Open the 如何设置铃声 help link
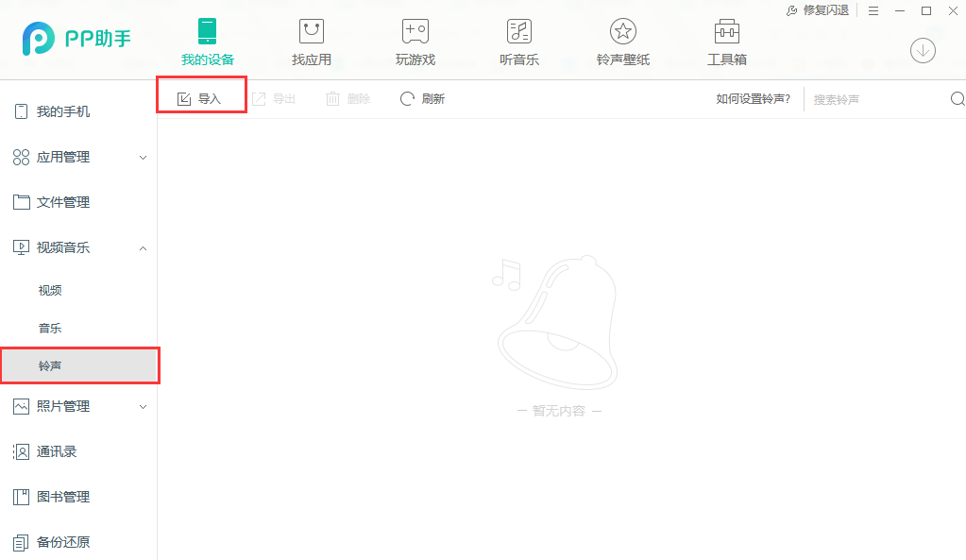The height and width of the screenshot is (560, 966). 753,98
